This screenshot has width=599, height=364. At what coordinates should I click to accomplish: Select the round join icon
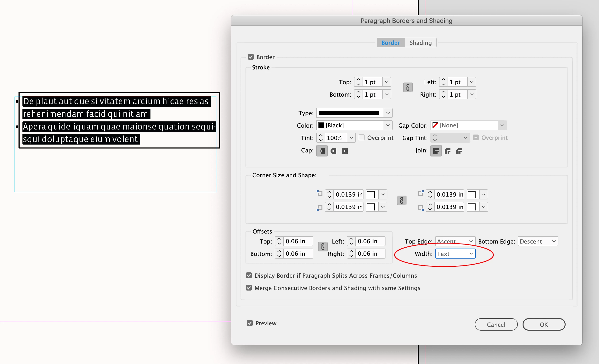coord(447,151)
